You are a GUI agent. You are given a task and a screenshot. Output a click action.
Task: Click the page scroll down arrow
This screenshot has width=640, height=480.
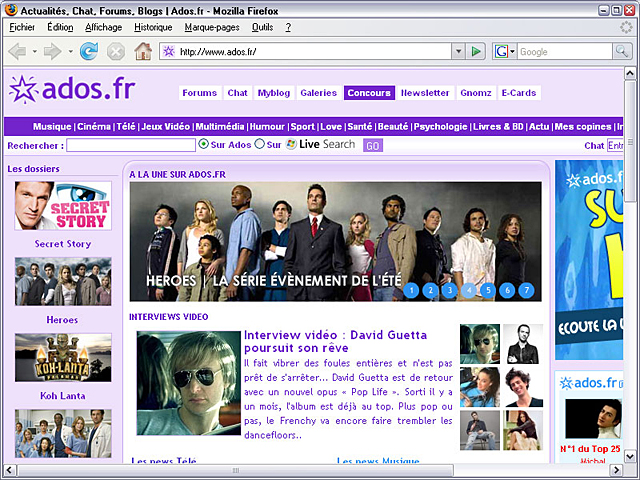[630, 456]
